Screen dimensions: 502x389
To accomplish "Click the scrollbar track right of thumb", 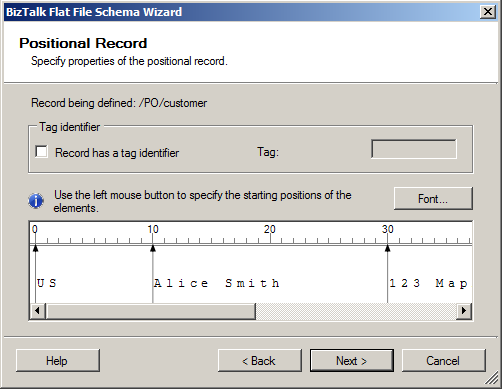I will (356, 311).
